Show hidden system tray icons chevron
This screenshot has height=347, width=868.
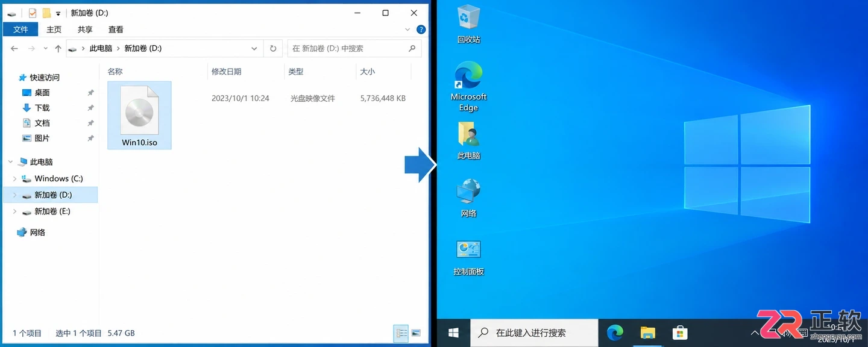click(x=754, y=333)
